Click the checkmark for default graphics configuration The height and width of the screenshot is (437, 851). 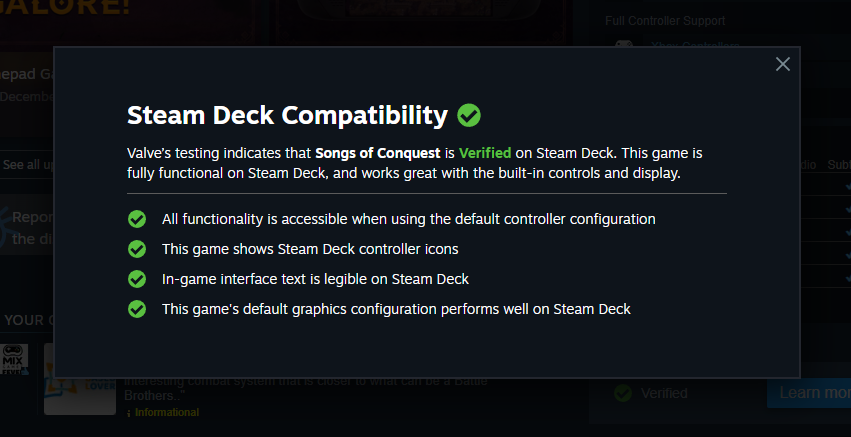click(137, 308)
